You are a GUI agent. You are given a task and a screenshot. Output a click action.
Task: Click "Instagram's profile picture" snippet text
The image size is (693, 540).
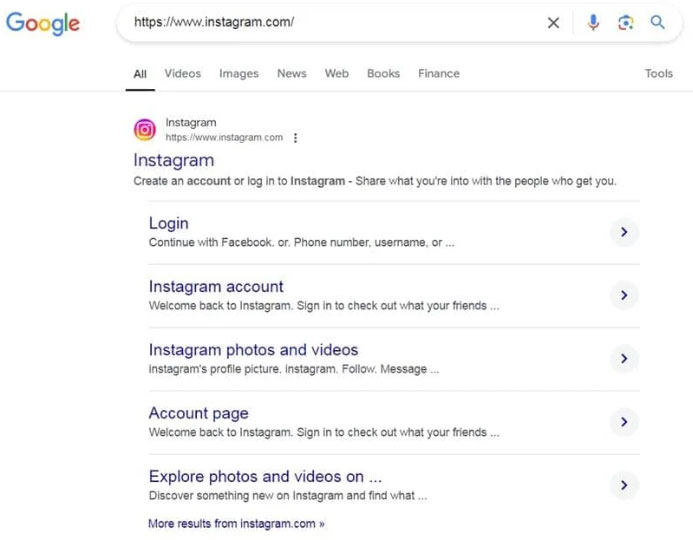(294, 369)
